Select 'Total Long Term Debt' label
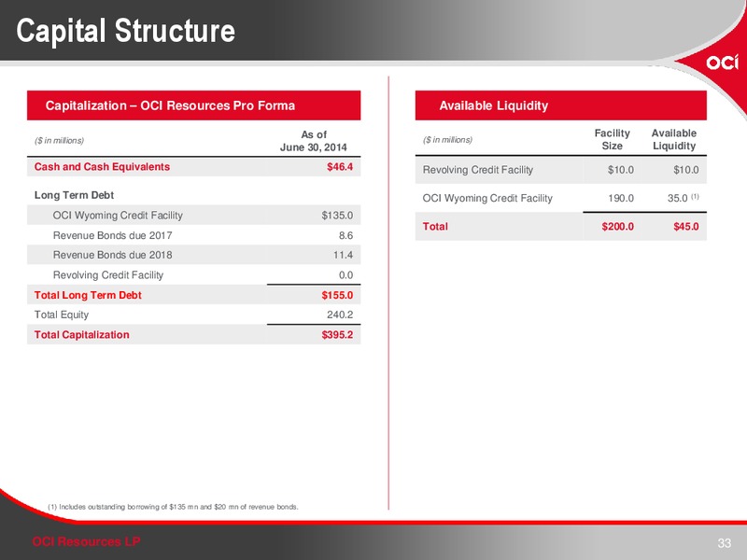This screenshot has height=560, width=747. [x=88, y=295]
